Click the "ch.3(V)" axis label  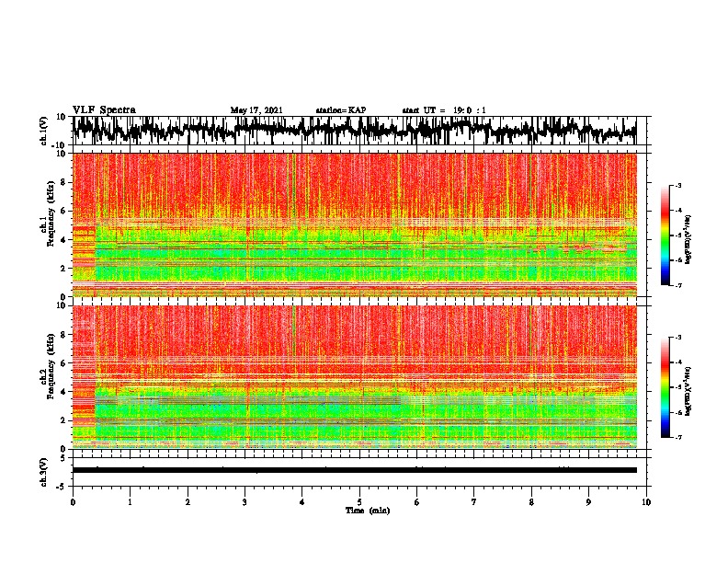(44, 472)
